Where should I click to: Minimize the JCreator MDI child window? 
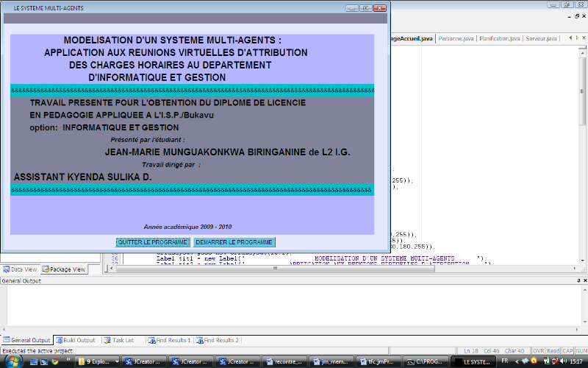[570, 16]
